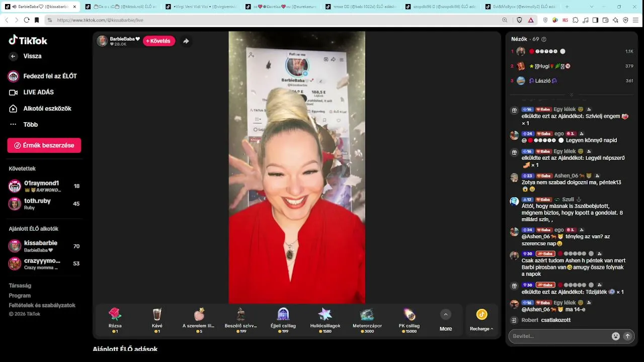The width and height of the screenshot is (644, 362).
Task: Switch to the tiktok.roli browser tab
Action: click(121, 7)
